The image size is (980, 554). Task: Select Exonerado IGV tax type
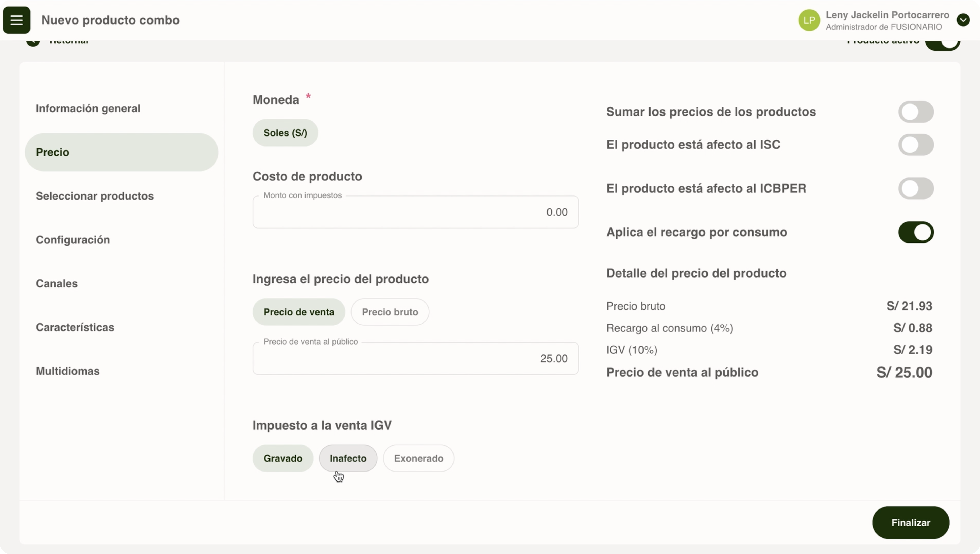click(418, 458)
